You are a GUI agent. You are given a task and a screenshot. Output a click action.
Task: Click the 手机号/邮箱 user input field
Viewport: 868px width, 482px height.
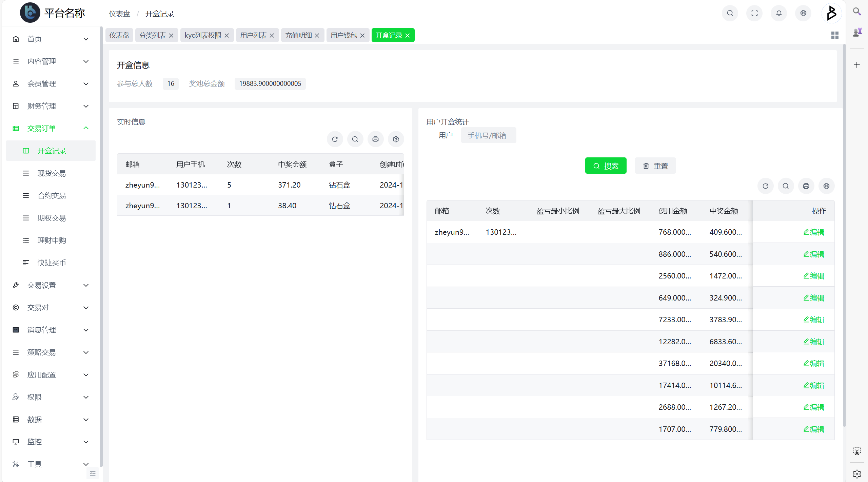488,136
